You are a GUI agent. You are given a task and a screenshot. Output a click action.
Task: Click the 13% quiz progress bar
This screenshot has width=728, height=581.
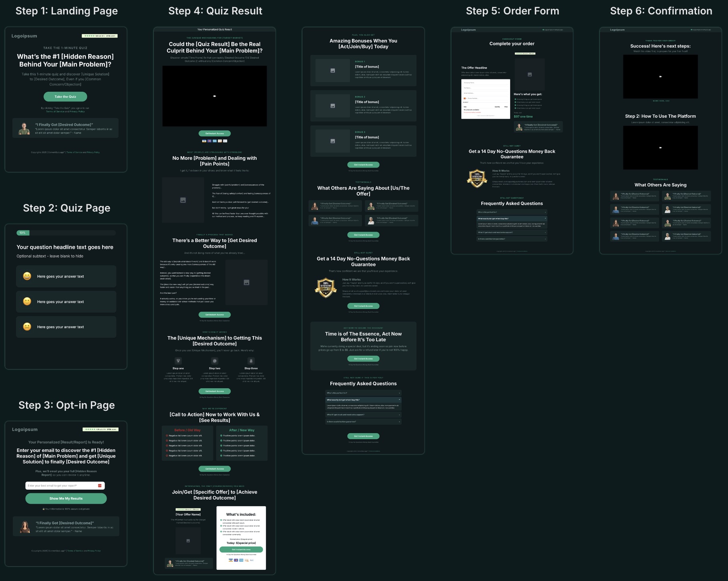point(66,233)
